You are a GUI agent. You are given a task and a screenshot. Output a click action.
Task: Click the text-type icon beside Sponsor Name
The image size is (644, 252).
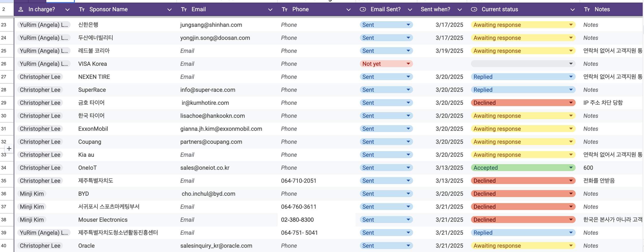[82, 10]
